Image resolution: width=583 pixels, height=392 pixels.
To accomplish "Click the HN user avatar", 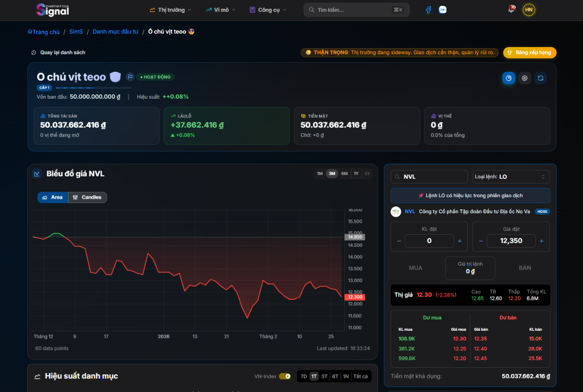I will (529, 10).
